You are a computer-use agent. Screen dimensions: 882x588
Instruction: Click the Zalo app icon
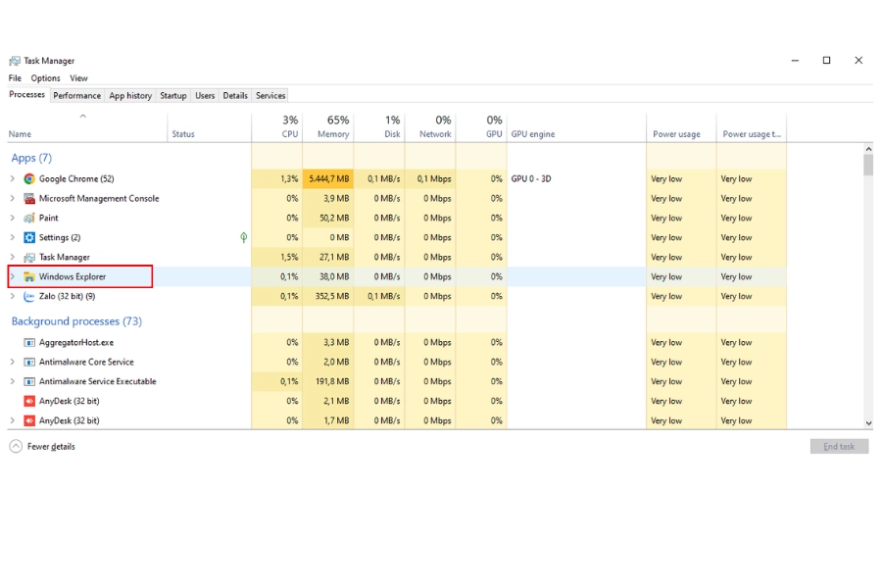tap(29, 296)
